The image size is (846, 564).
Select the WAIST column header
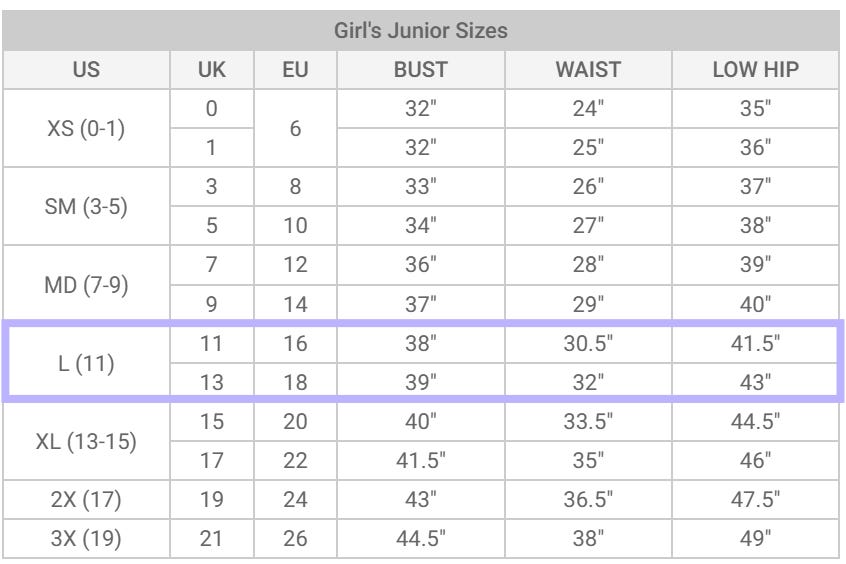pos(588,73)
